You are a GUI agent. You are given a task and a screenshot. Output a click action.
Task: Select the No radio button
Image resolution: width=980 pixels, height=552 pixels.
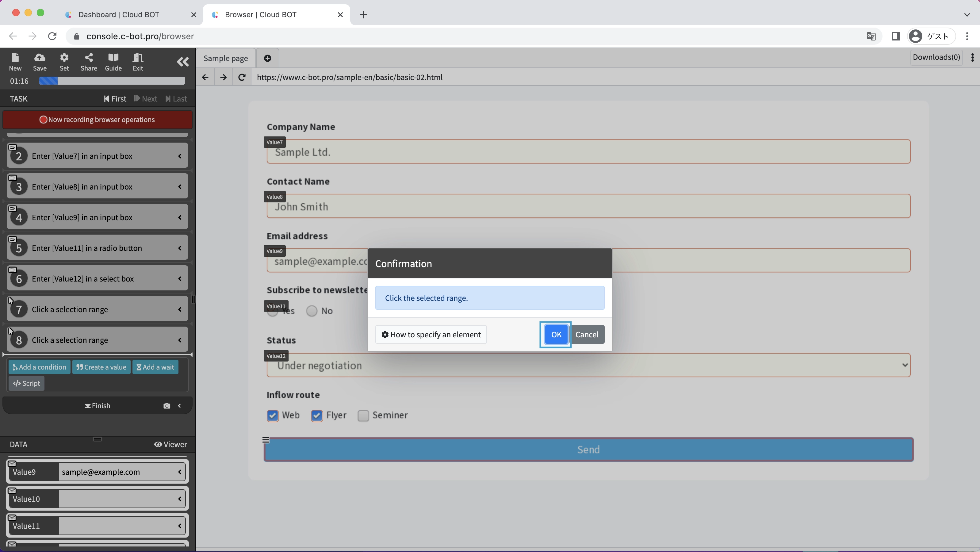click(x=312, y=311)
